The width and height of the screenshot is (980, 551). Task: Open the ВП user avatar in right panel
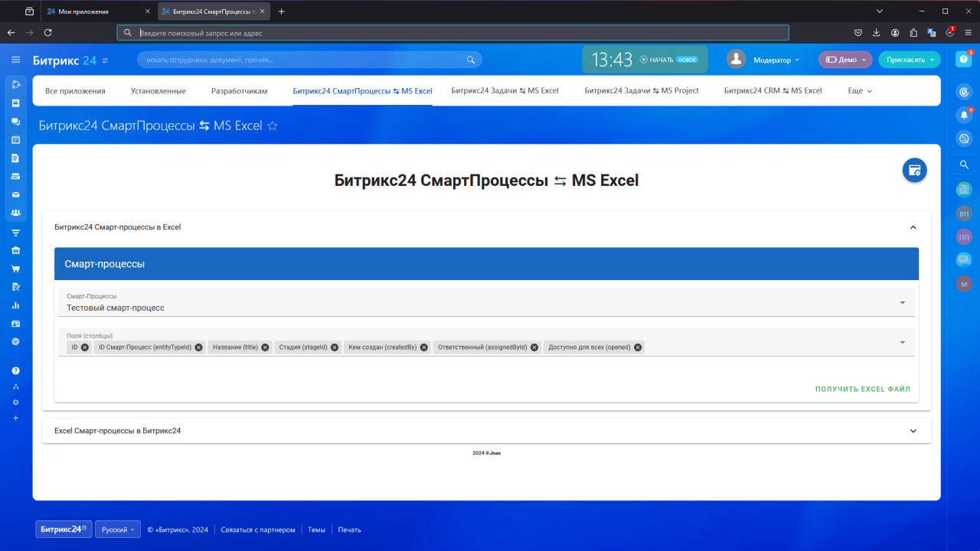pos(964,214)
